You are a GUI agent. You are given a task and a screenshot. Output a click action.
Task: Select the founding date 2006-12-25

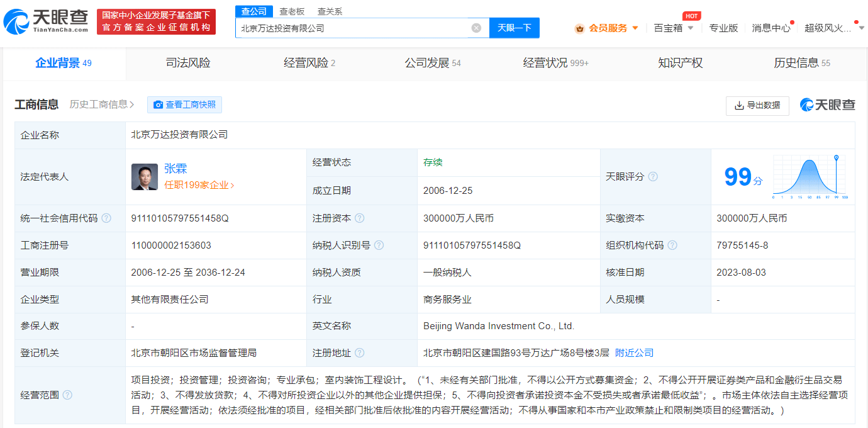[448, 191]
